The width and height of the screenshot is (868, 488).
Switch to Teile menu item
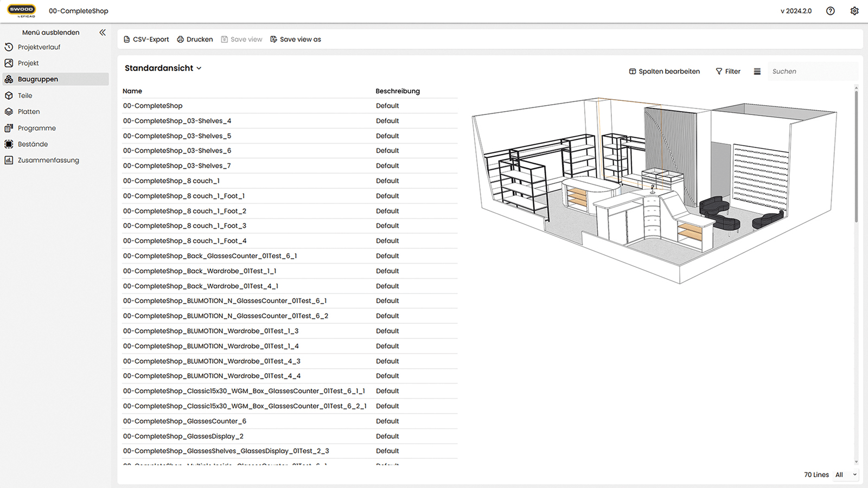(25, 95)
